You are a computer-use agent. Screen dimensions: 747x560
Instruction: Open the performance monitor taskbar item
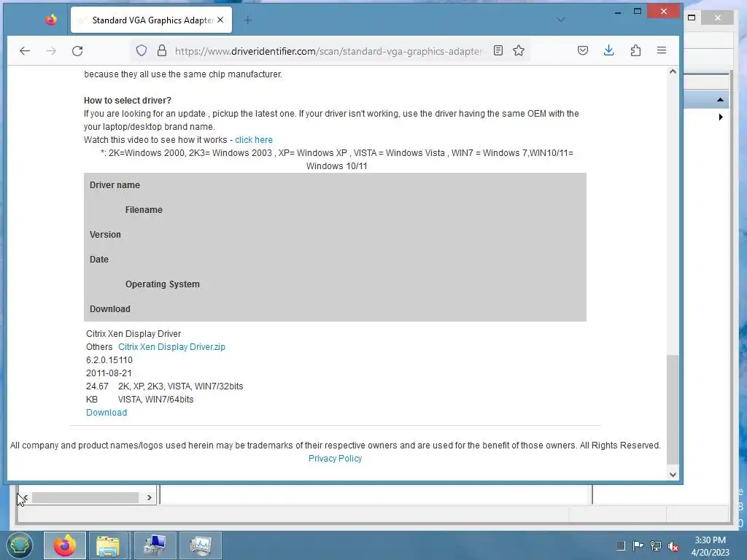[x=201, y=545]
